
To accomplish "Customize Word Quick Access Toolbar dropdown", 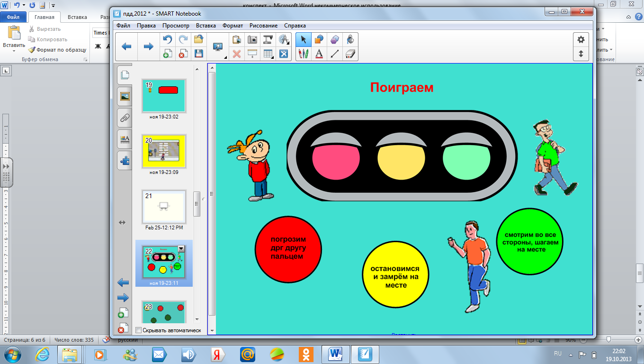I will [x=53, y=6].
